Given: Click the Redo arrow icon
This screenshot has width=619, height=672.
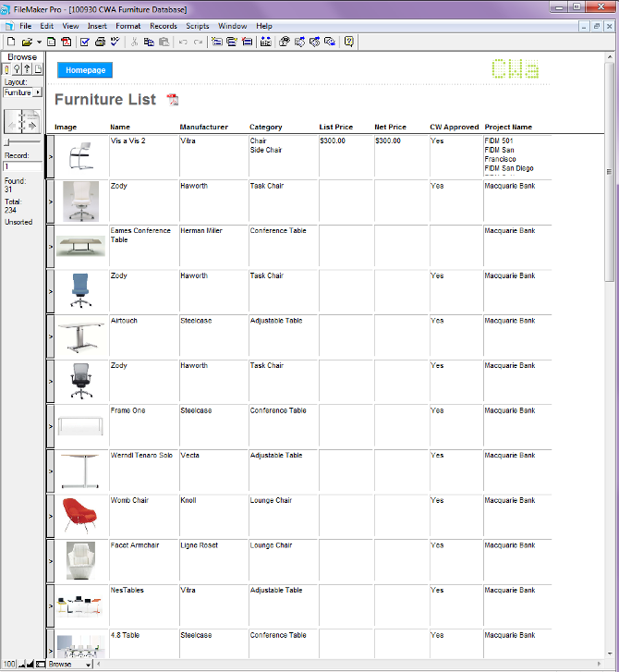Looking at the screenshot, I should click(198, 42).
